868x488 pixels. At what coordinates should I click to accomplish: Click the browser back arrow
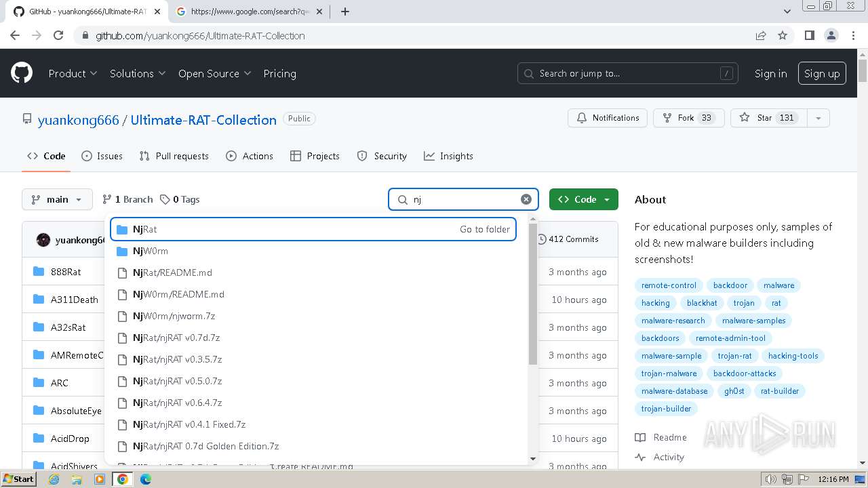15,35
